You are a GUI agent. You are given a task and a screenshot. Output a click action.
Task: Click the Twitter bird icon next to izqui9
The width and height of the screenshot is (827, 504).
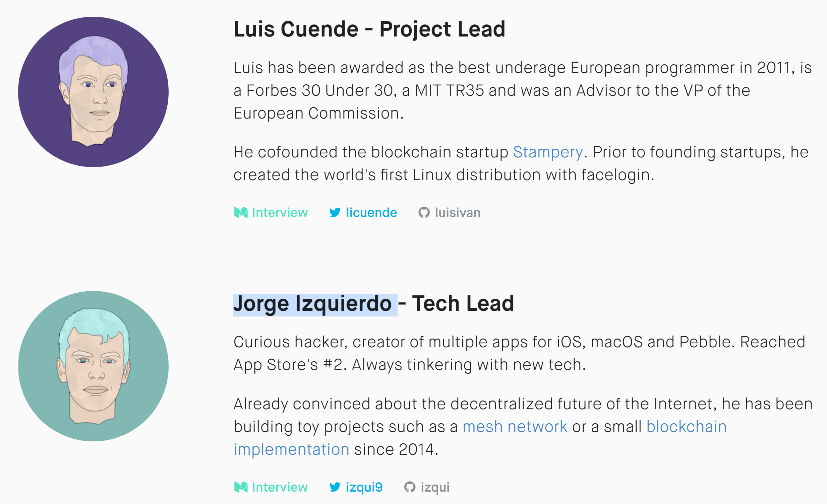[335, 487]
